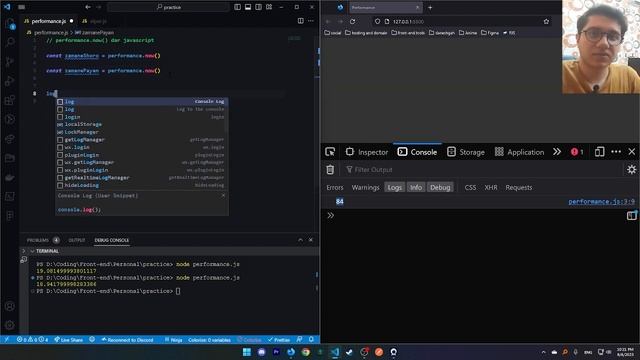Open the Manage gear icon in VS Code
Screen dimensions: 640x360
coord(10,325)
